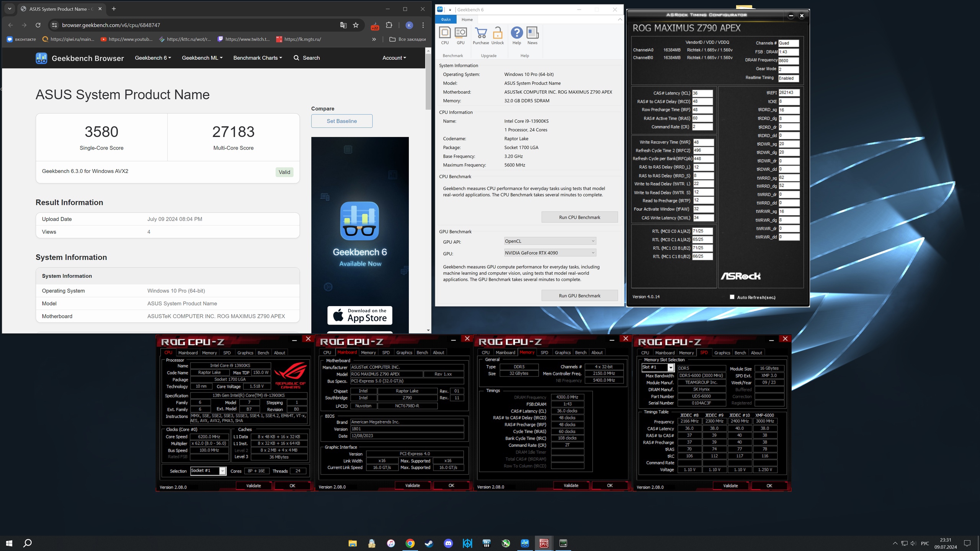Click Search in Geekbench Browser navbar

pyautogui.click(x=307, y=58)
